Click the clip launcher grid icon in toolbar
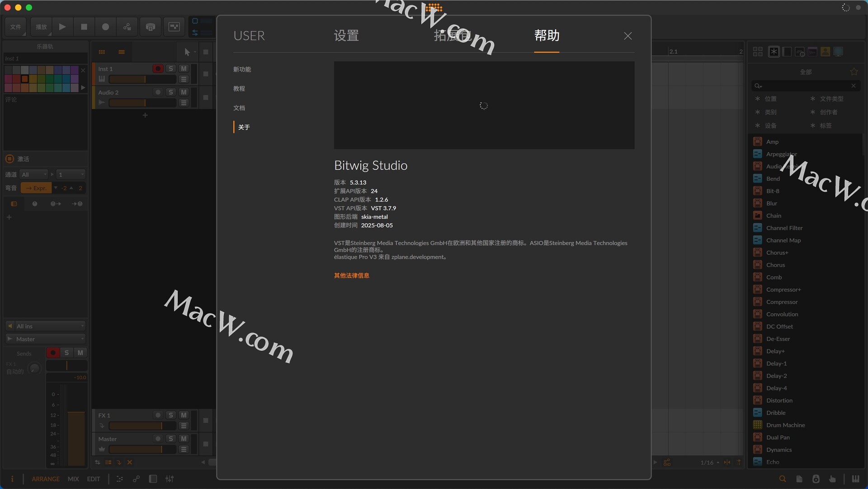Screen dimensions: 868x489 click(x=174, y=27)
